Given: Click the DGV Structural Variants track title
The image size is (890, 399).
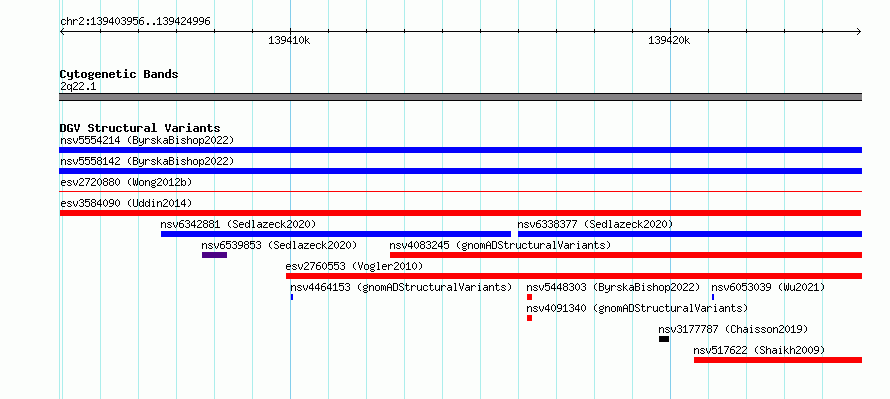Looking at the screenshot, I should click(x=140, y=128).
